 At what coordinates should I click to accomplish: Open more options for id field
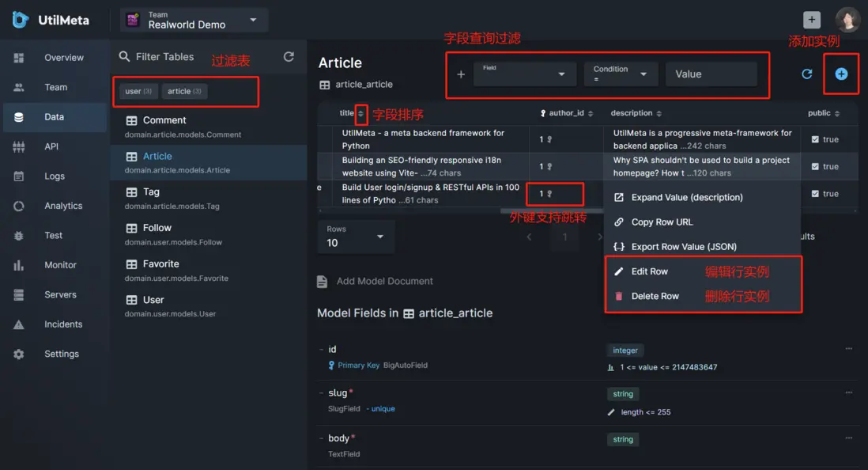pos(848,349)
